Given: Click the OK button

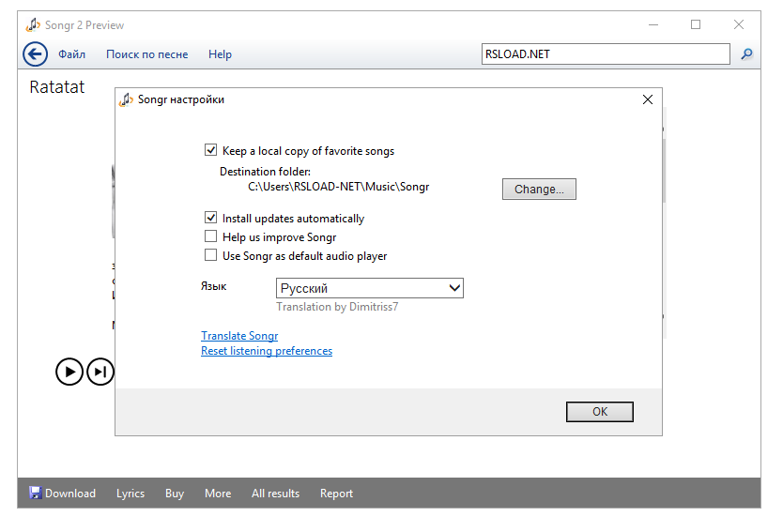Looking at the screenshot, I should [600, 412].
